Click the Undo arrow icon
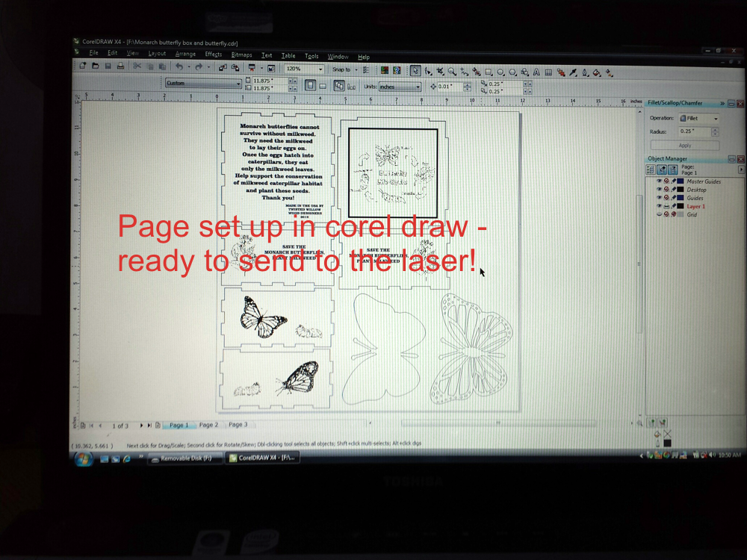This screenshot has height=560, width=747. 179,66
